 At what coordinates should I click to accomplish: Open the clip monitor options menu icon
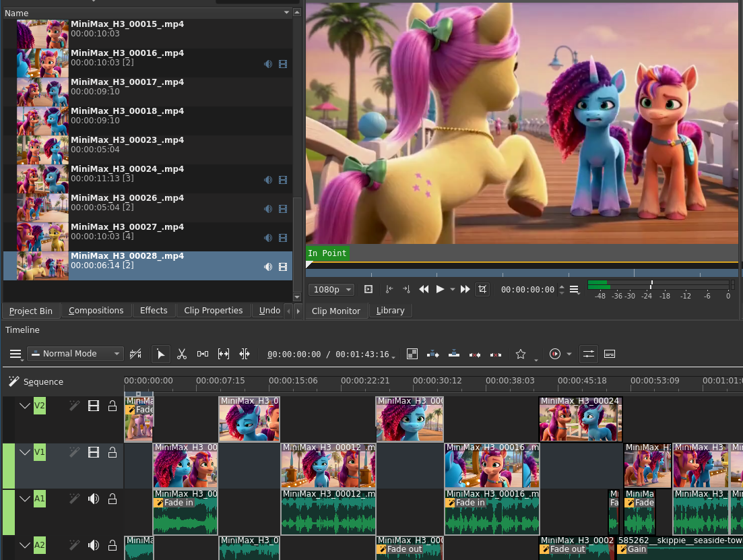click(x=575, y=289)
